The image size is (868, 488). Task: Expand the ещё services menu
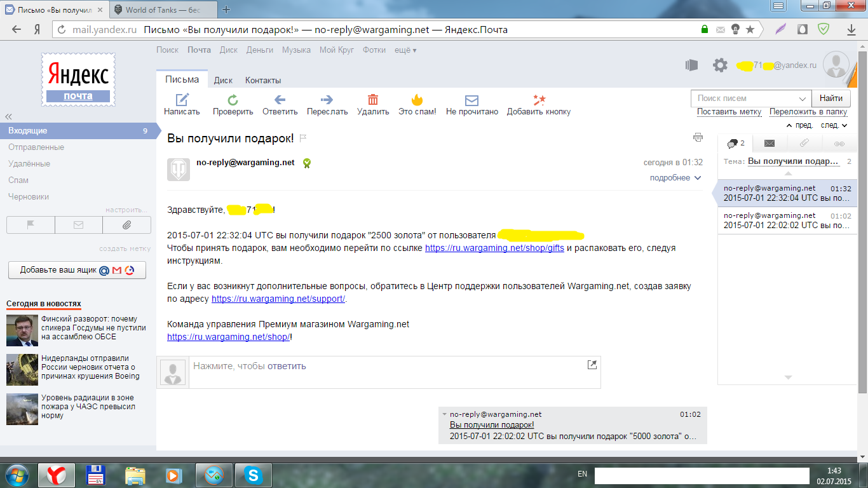pyautogui.click(x=405, y=50)
